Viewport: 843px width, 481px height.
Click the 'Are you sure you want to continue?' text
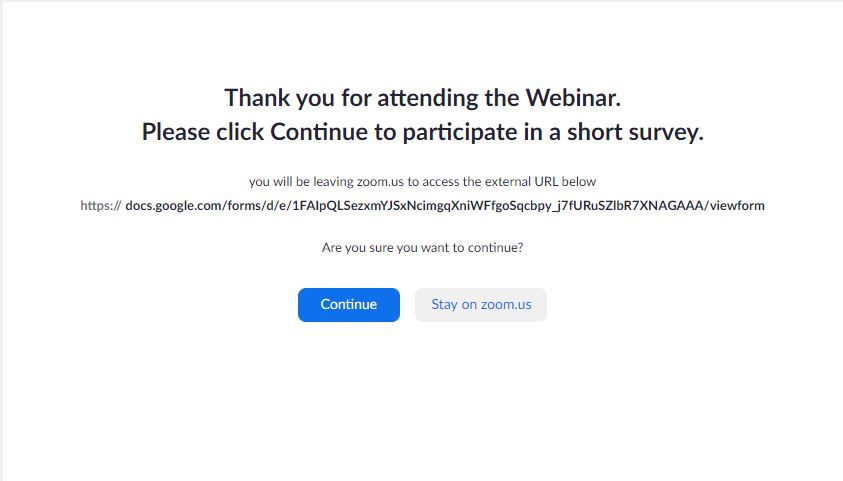423,248
